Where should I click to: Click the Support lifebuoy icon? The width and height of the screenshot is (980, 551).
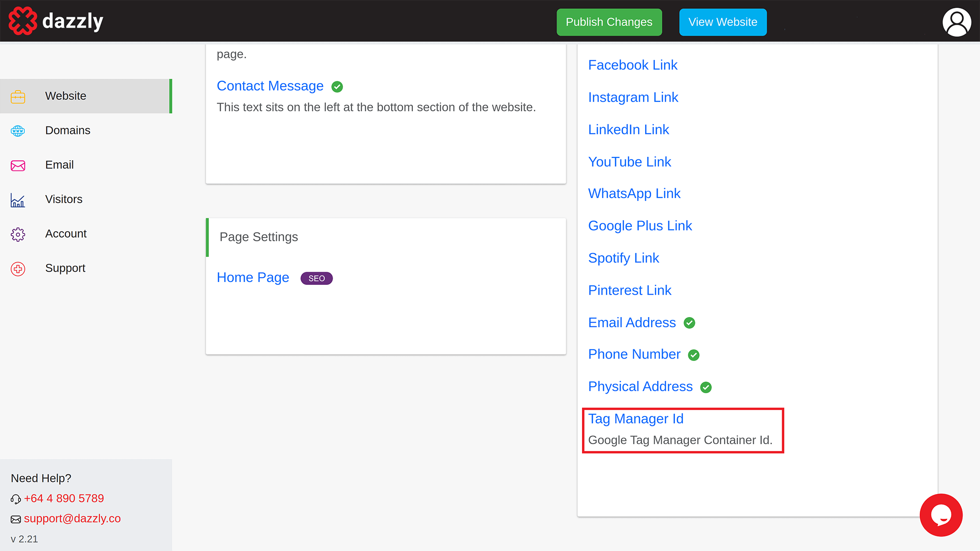pos(18,269)
